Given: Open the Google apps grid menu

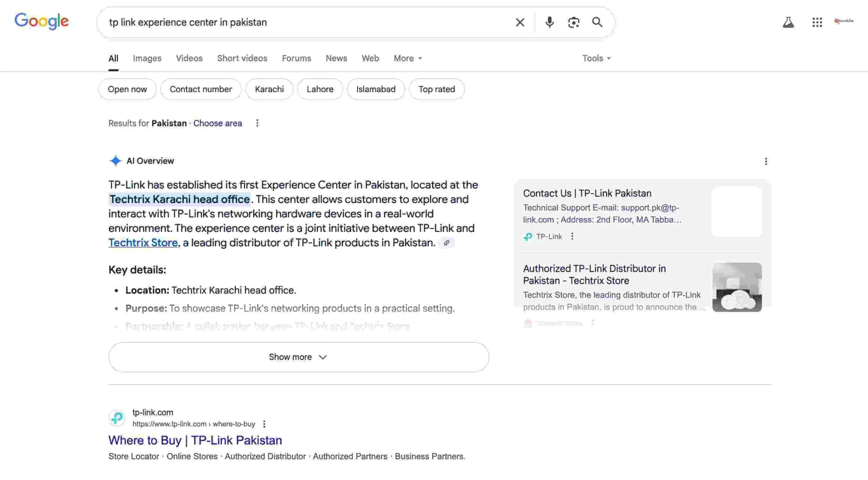Looking at the screenshot, I should (x=817, y=22).
